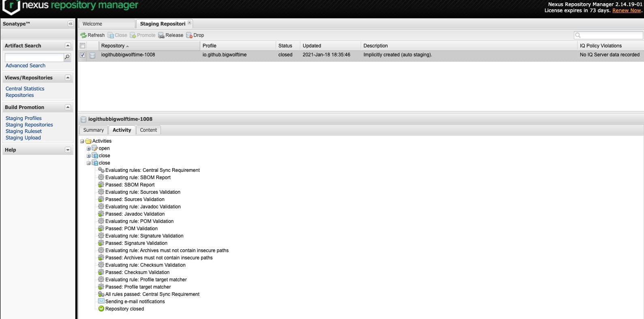Image resolution: width=644 pixels, height=319 pixels.
Task: Collapse the expanded close activity node
Action: coord(89,163)
